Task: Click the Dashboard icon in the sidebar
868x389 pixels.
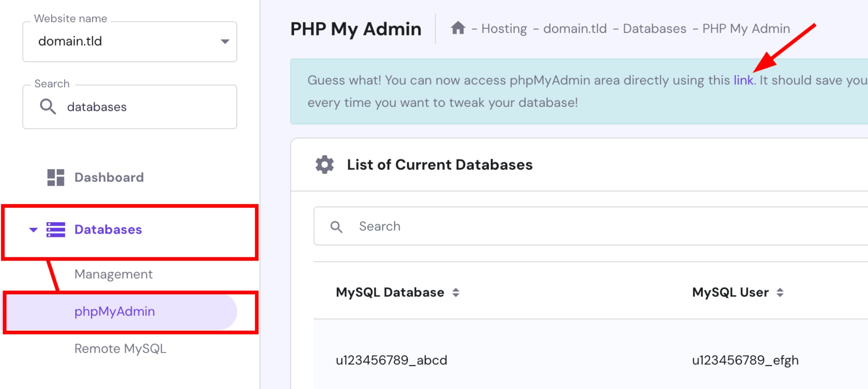Action: (55, 177)
